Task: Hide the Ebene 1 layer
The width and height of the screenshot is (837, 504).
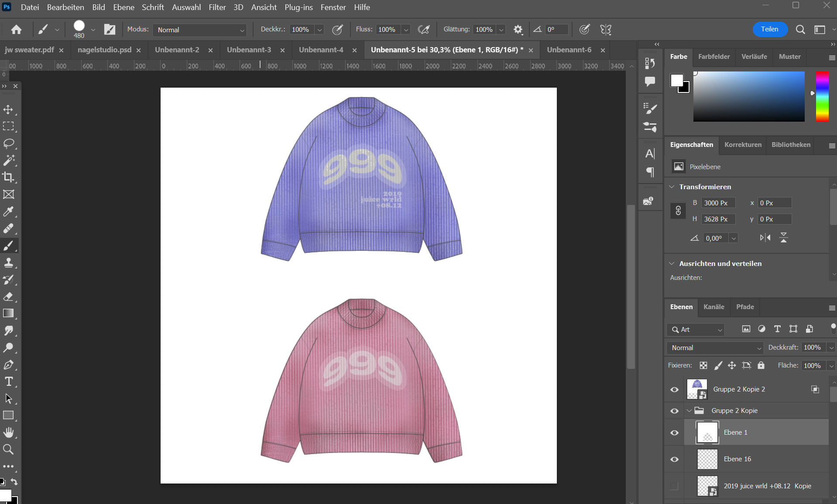Action: pos(674,432)
